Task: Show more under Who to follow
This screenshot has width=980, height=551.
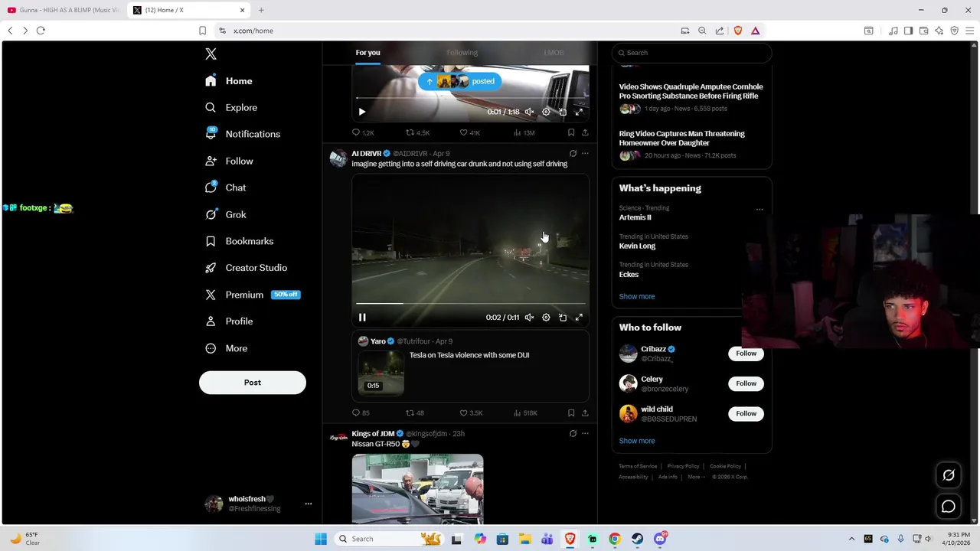Action: [x=637, y=442]
